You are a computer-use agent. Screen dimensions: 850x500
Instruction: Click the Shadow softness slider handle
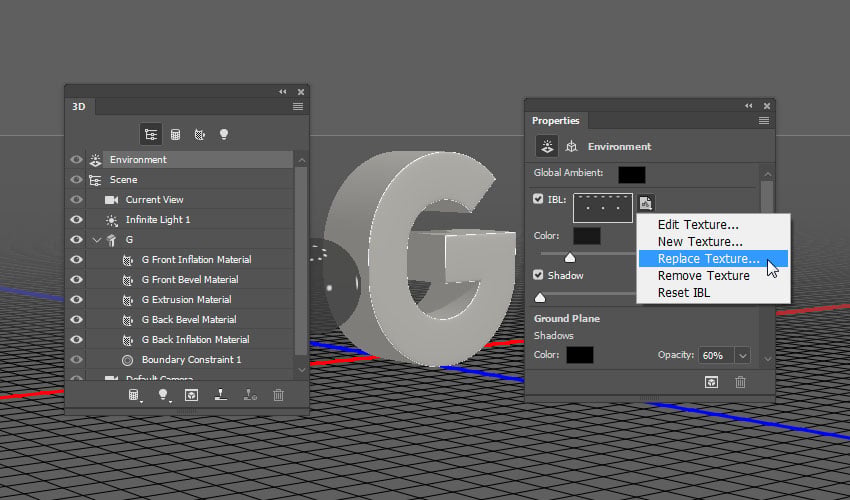[x=540, y=297]
